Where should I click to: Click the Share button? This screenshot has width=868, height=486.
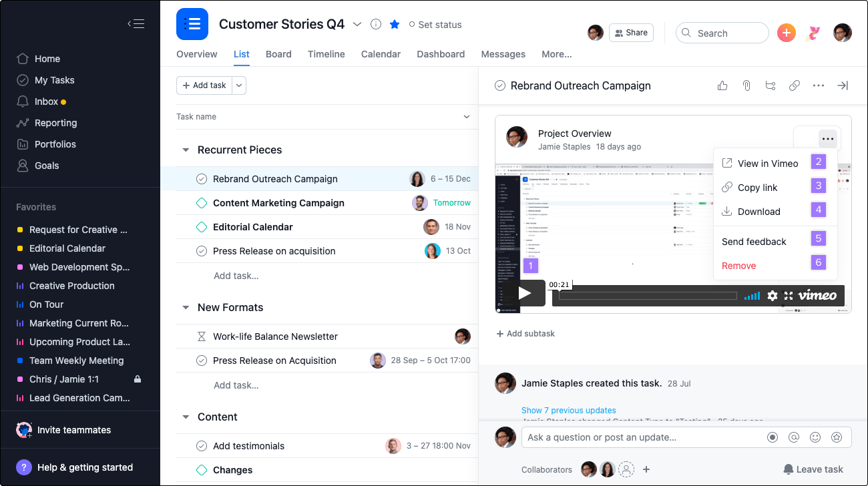click(631, 33)
